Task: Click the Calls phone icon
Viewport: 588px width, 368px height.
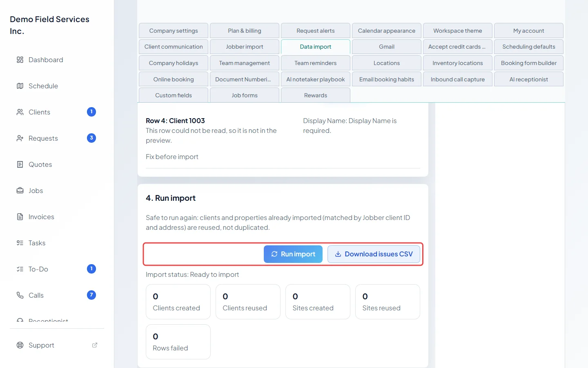Action: (x=20, y=295)
